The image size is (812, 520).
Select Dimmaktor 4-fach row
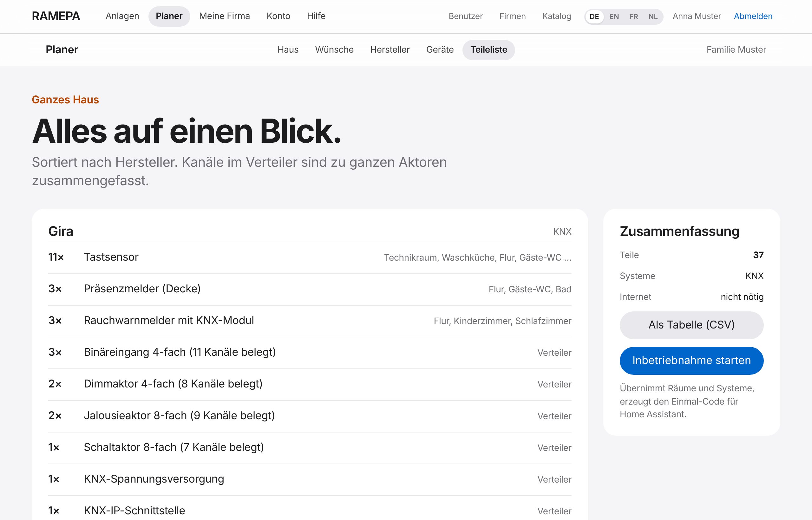coord(310,384)
